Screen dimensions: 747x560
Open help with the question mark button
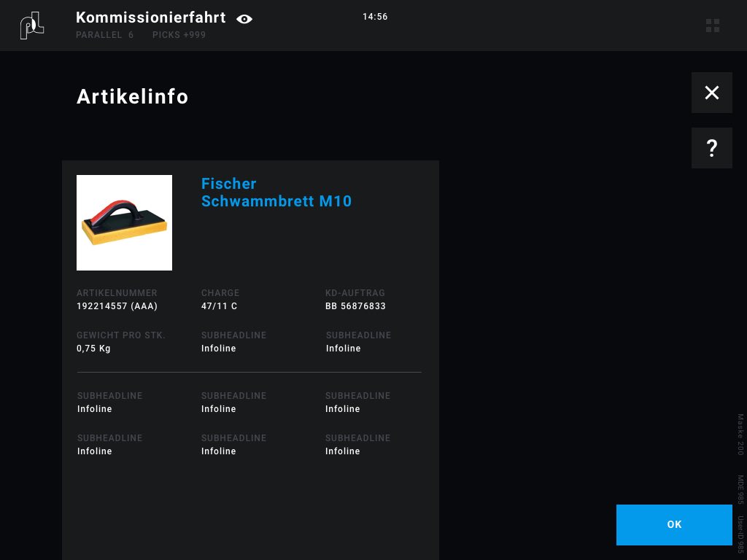[712, 148]
